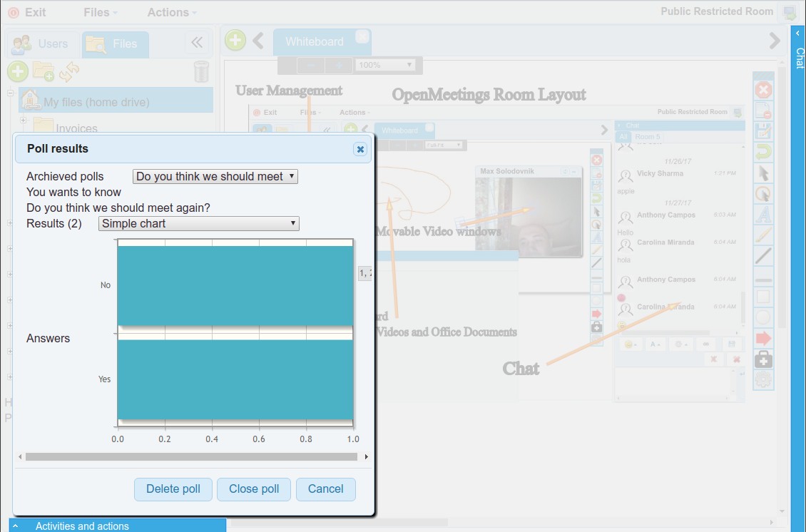
Task: Open the Simple chart type dropdown
Action: 198,223
